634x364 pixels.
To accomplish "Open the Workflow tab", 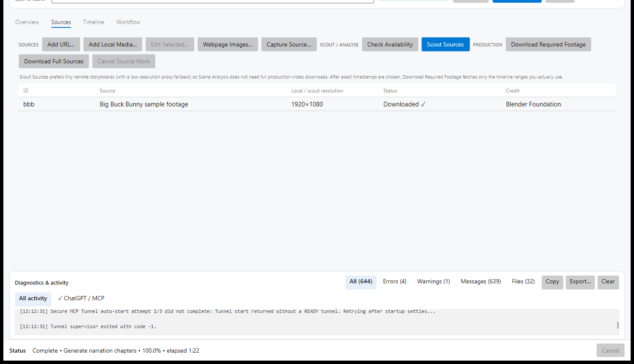I will (128, 22).
